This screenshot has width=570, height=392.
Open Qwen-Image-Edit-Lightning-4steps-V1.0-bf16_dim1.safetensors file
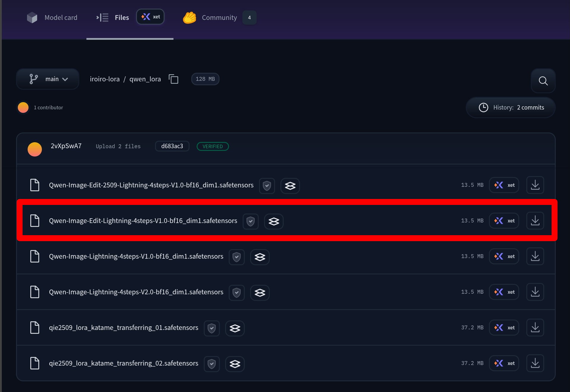[143, 221]
